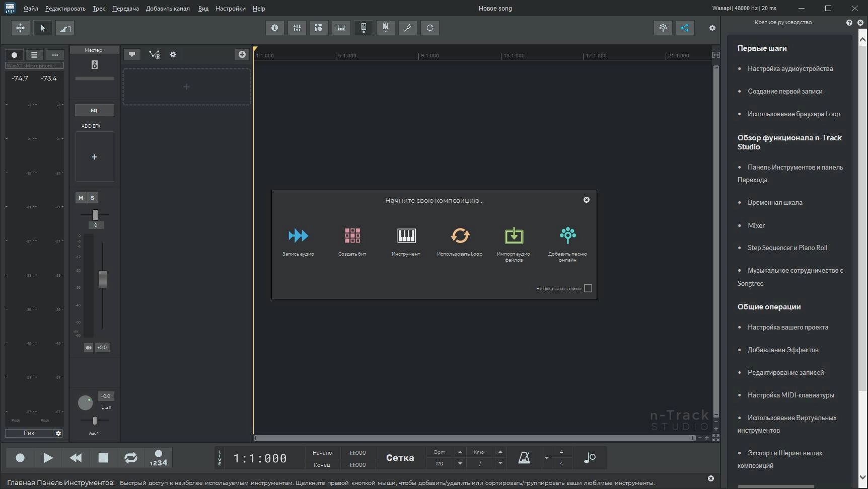This screenshot has width=868, height=489.
Task: Adjust master pan slider handle
Action: pos(95,215)
